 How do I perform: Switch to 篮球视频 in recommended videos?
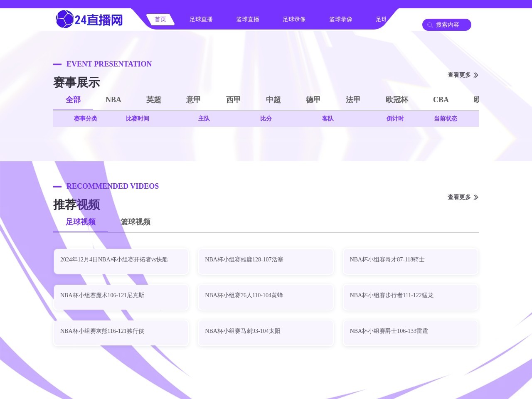[135, 222]
